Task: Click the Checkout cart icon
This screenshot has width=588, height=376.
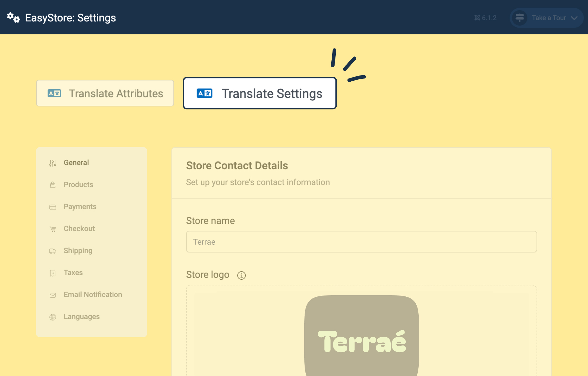Action: (x=53, y=229)
